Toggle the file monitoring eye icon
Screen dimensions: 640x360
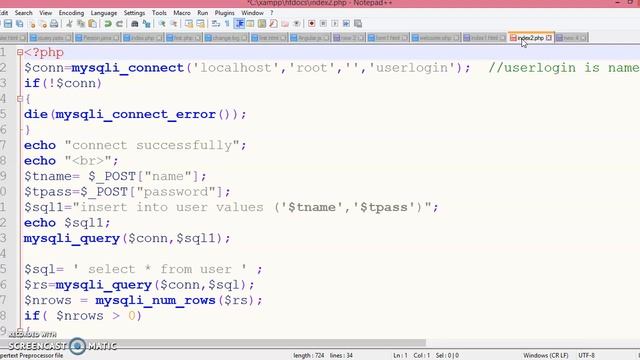tap(297, 24)
